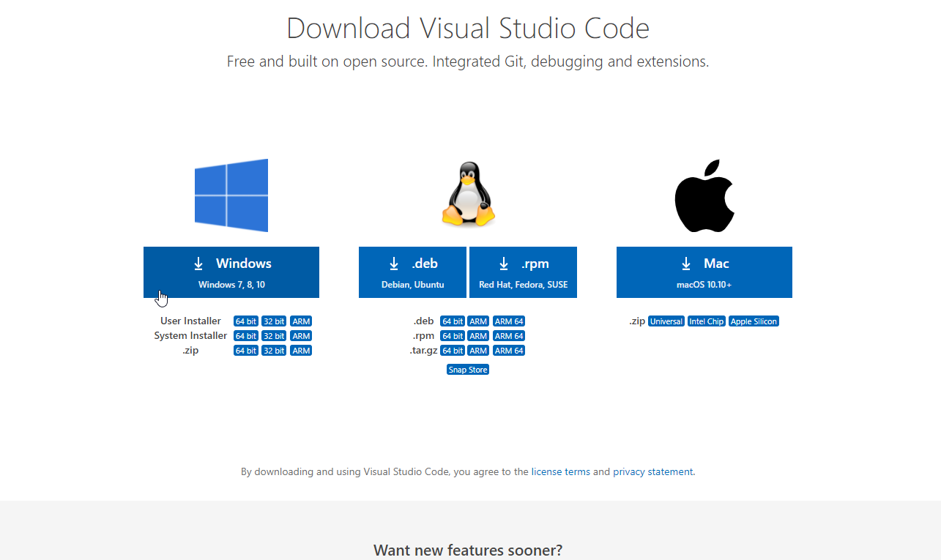Pick the Linux .deb 64 bit badge
941x560 pixels.
(x=453, y=321)
